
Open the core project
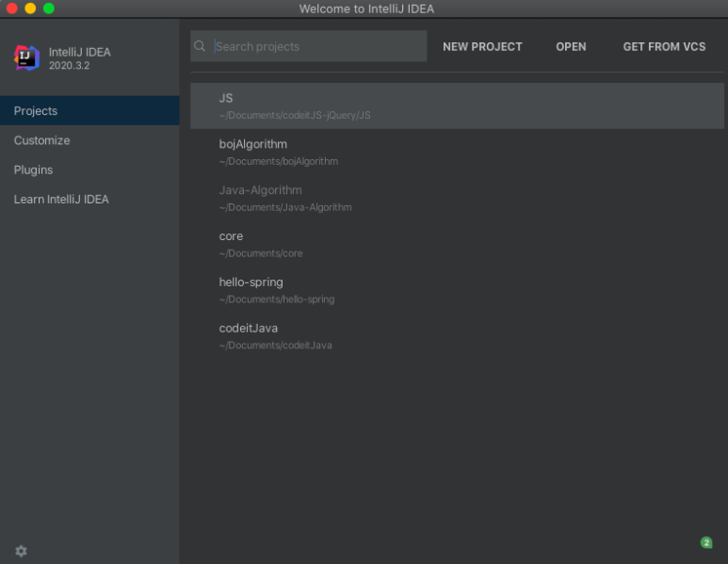click(x=458, y=244)
